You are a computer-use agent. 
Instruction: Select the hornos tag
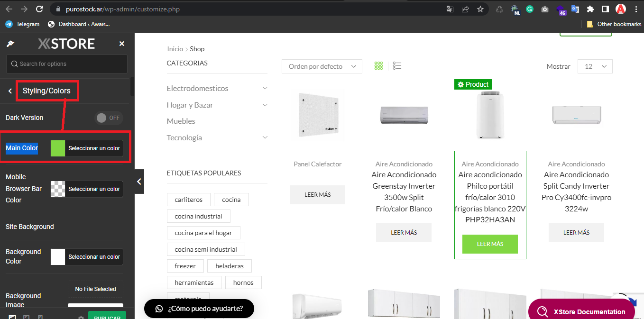click(x=243, y=283)
